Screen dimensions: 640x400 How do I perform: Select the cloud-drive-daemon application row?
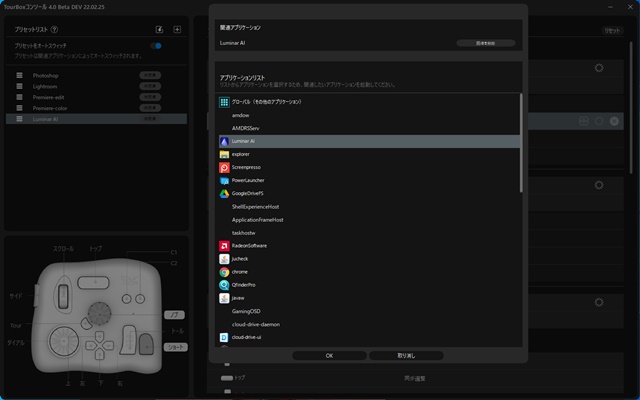pos(369,324)
